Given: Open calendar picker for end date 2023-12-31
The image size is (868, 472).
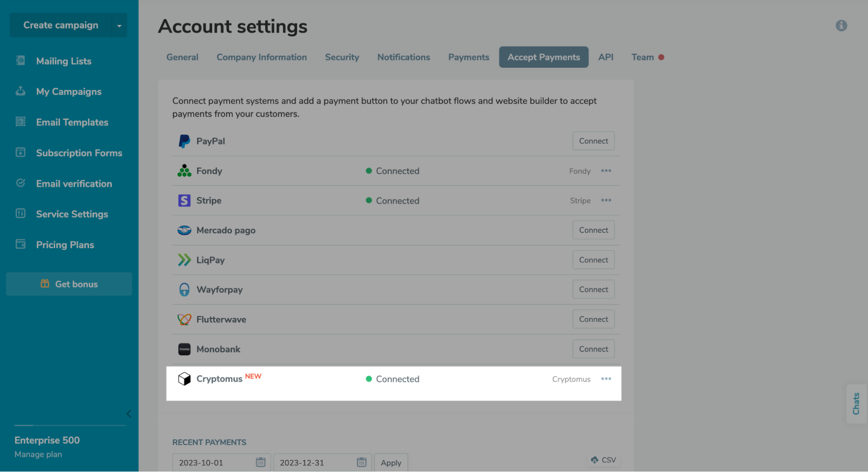Looking at the screenshot, I should (361, 462).
